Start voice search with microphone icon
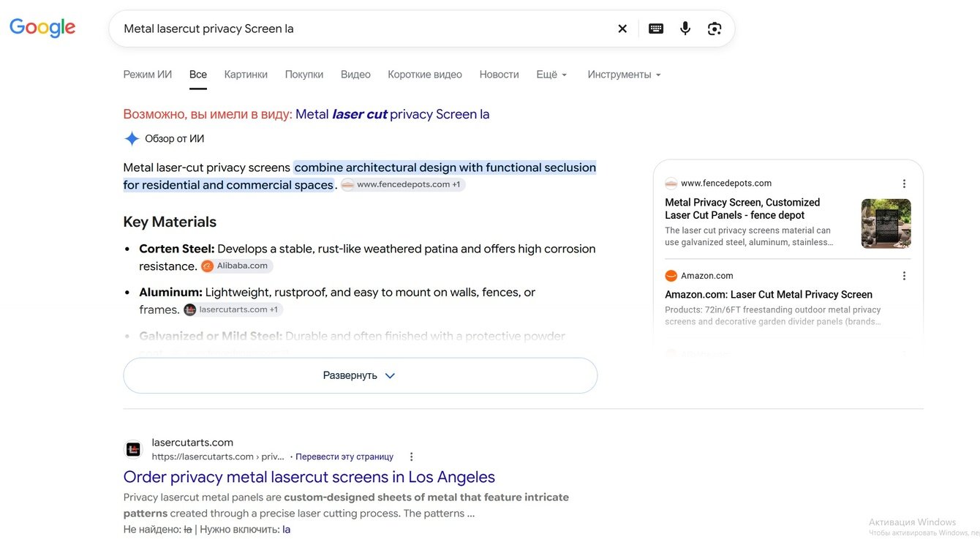The width and height of the screenshot is (980, 556). point(685,29)
